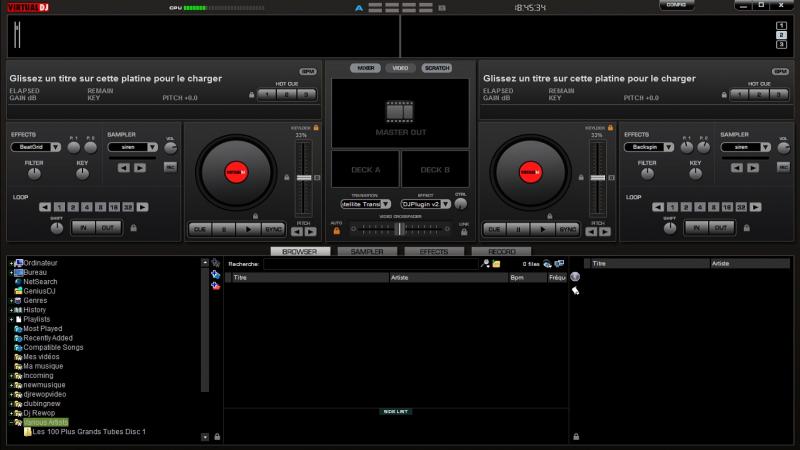Viewport: 800px width, 450px height.
Task: Set left deck hot cue 1
Action: [x=267, y=94]
